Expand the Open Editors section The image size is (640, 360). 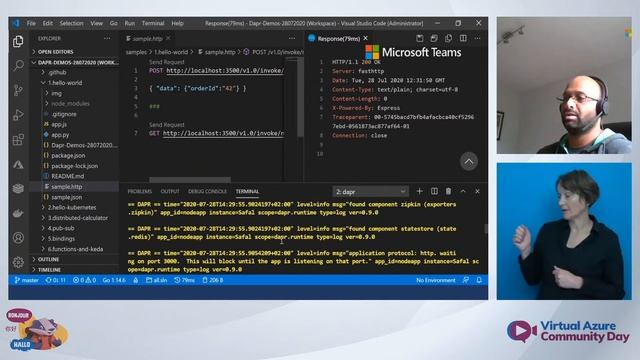coord(55,52)
